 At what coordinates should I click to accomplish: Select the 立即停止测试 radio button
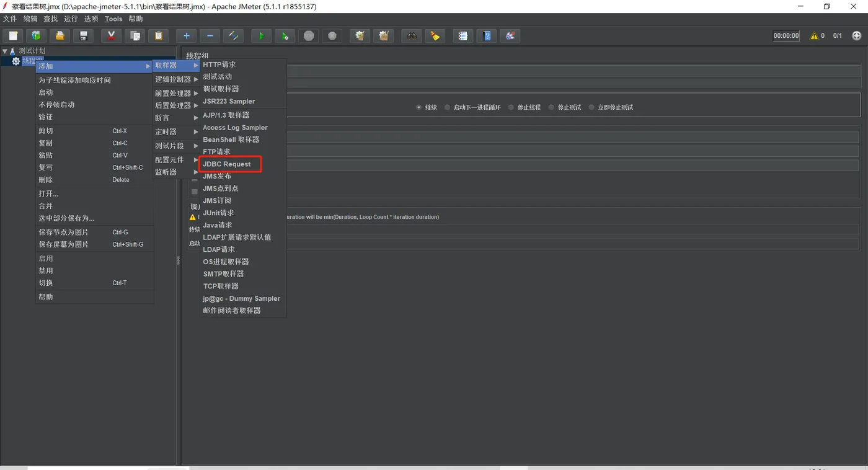[591, 107]
